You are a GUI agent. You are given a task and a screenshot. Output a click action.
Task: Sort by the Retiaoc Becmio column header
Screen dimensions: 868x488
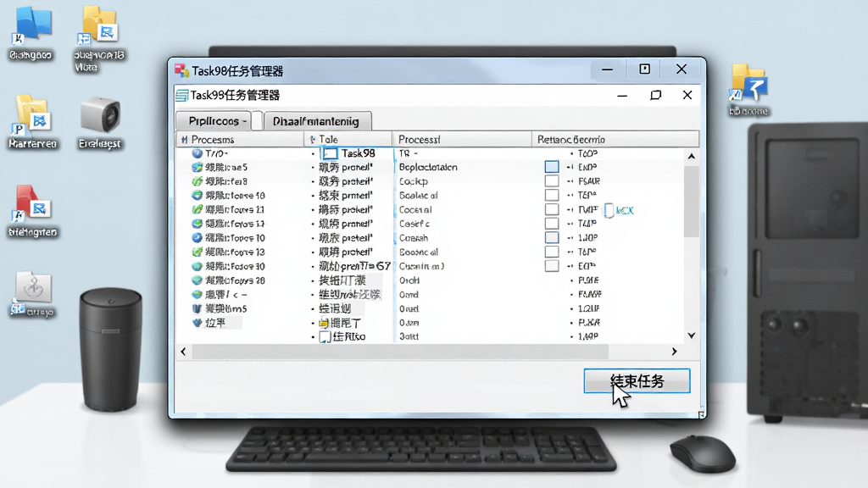click(x=615, y=140)
